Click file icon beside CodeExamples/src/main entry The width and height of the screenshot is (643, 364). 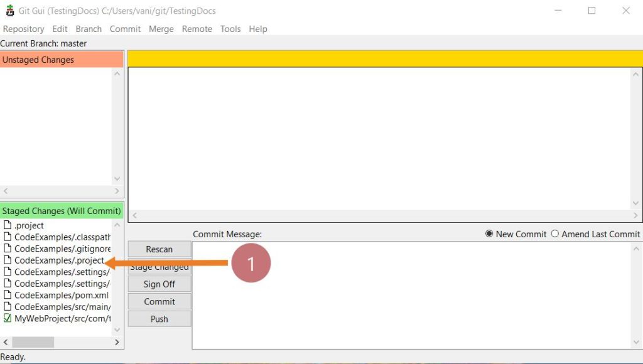[x=8, y=307]
